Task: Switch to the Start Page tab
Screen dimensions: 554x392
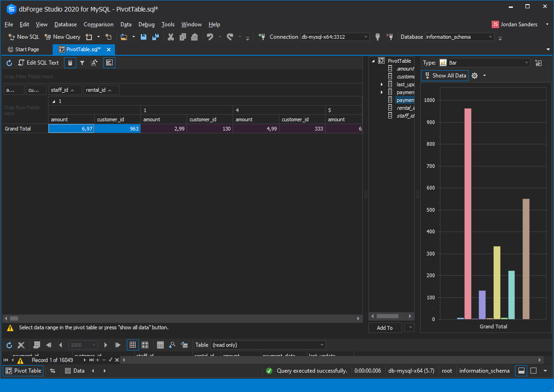Action: tap(24, 49)
